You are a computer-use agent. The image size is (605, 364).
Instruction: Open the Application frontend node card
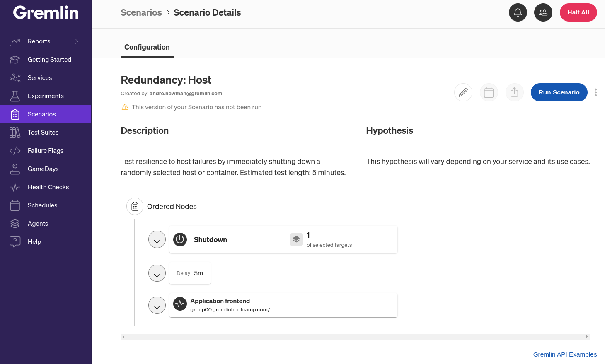click(x=283, y=305)
